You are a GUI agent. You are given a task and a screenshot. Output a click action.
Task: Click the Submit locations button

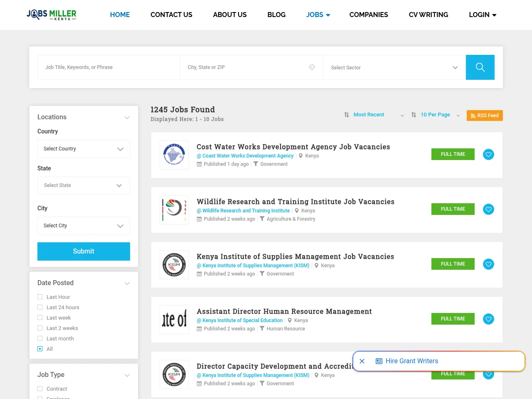coord(84,251)
